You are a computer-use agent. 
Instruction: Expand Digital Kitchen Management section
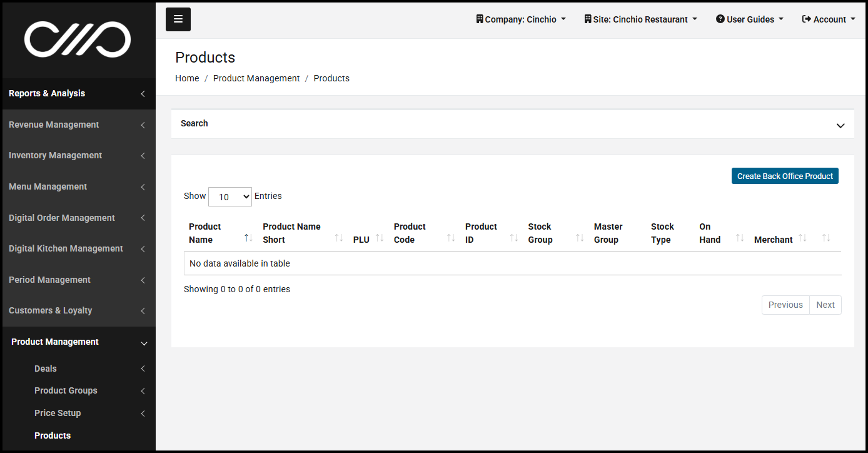tap(78, 248)
